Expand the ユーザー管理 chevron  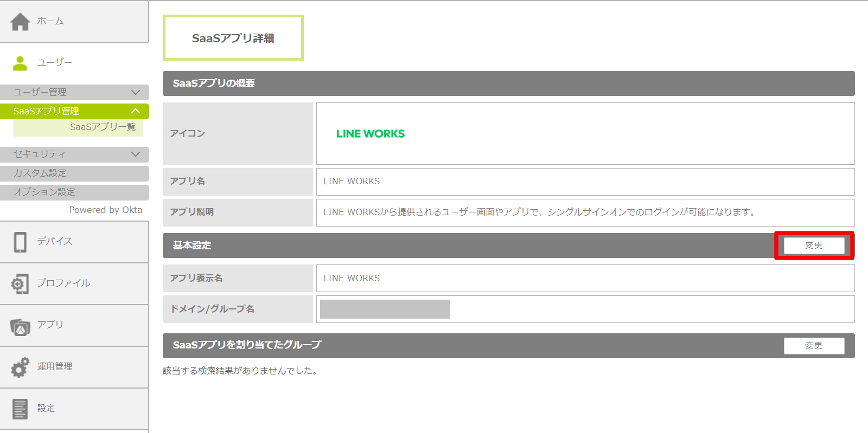pos(136,93)
